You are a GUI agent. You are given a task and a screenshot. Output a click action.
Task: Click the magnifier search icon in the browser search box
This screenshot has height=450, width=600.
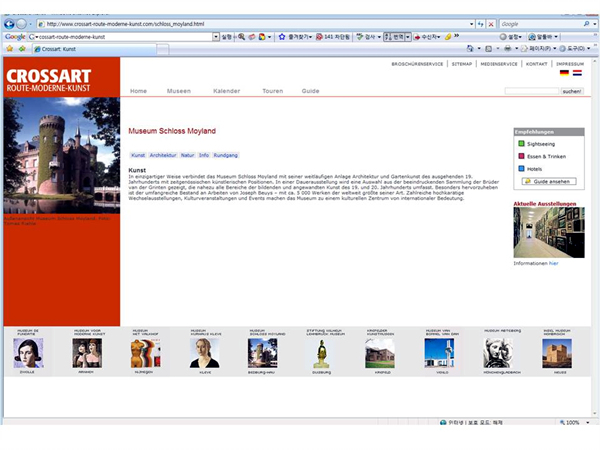[586, 24]
